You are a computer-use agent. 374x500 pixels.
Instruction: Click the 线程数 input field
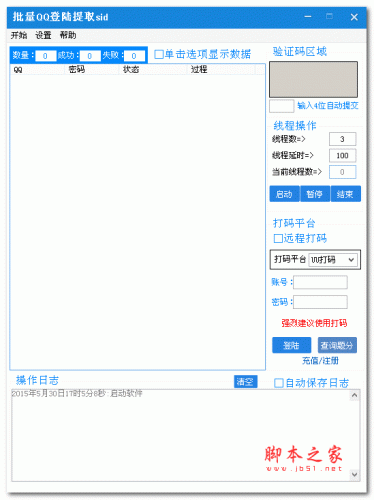tap(342, 139)
